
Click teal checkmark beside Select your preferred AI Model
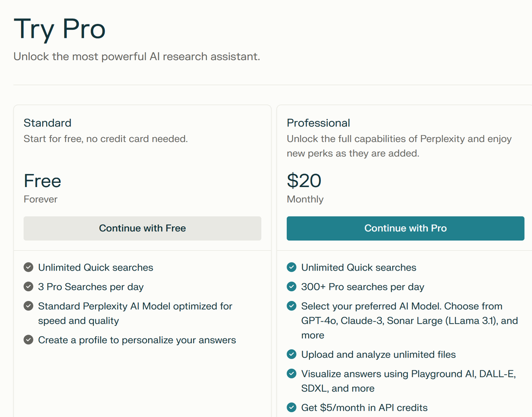point(292,306)
